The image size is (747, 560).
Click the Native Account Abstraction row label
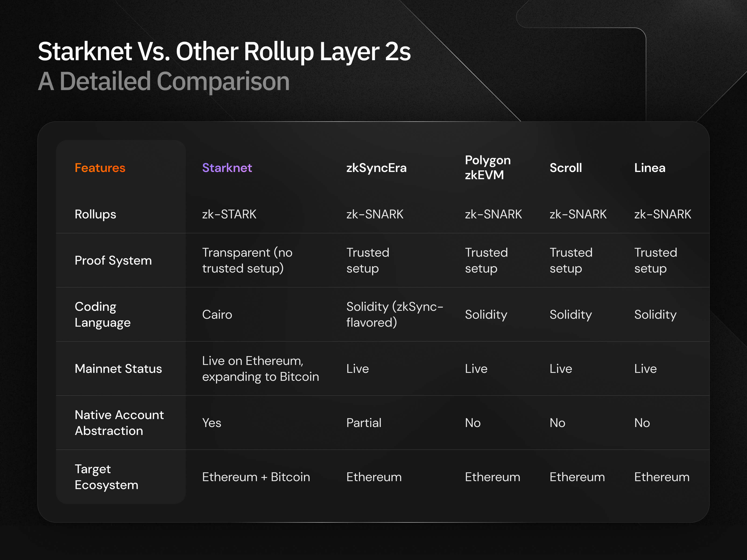click(119, 423)
